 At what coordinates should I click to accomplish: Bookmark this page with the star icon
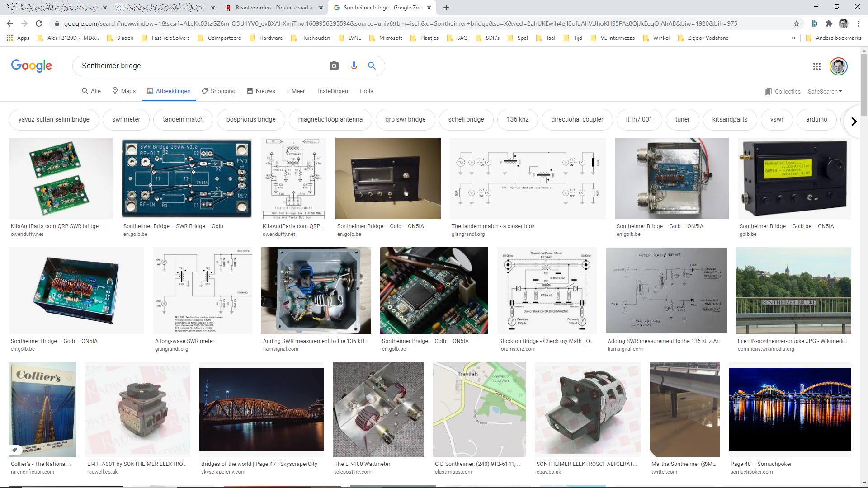tap(797, 23)
